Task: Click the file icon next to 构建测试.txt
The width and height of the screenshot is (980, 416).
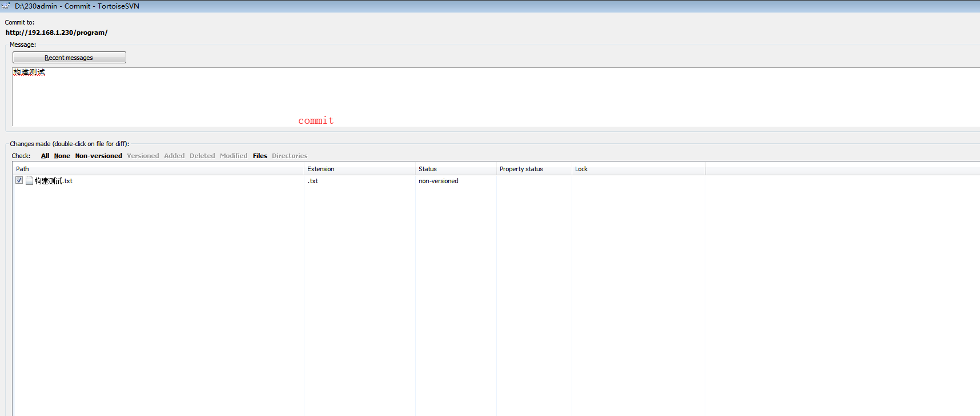Action: point(29,181)
